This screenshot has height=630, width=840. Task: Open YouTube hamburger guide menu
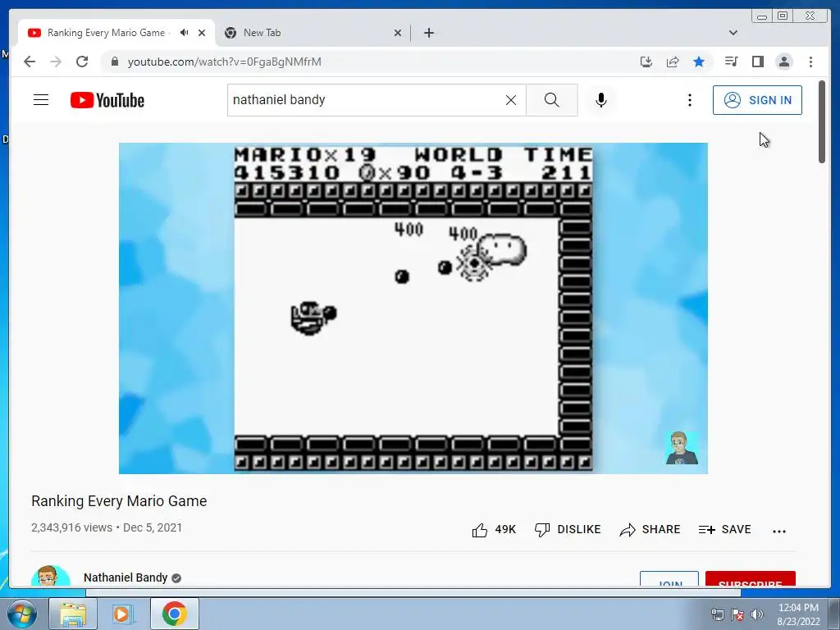tap(41, 100)
